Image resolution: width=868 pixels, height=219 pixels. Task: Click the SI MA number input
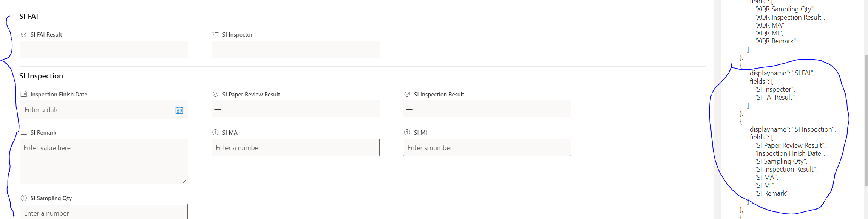[295, 147]
